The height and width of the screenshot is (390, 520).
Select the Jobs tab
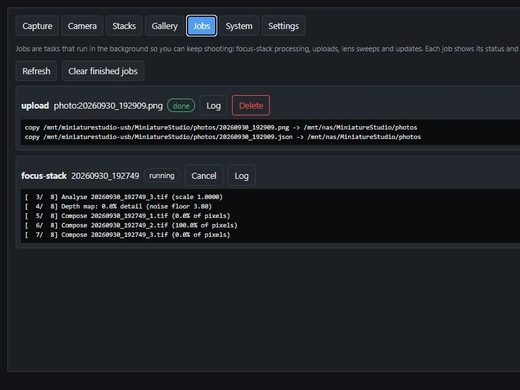pos(202,26)
